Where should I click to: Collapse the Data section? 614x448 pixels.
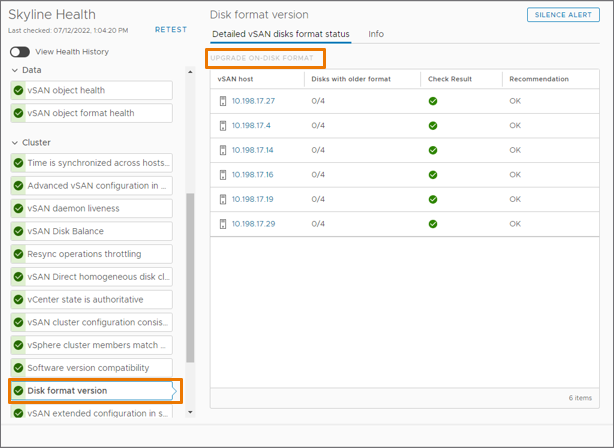pyautogui.click(x=14, y=70)
